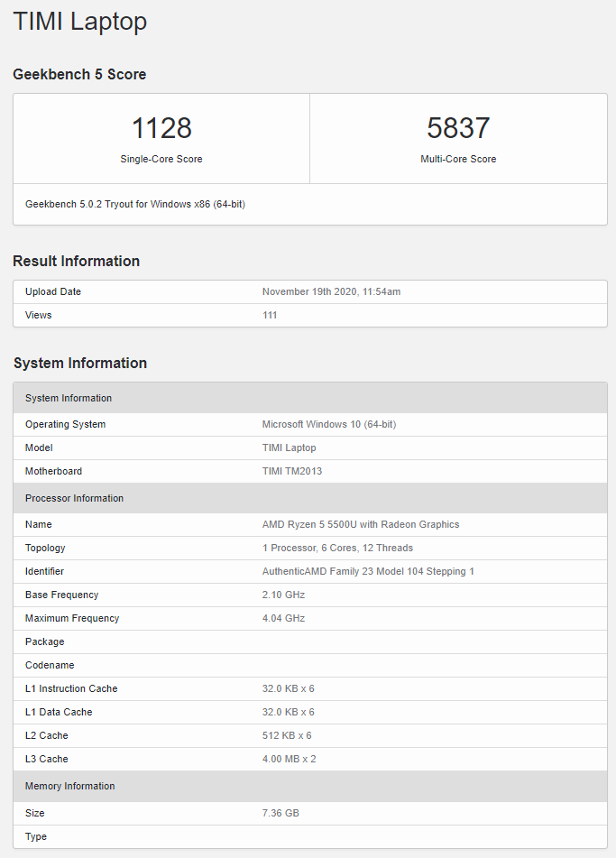Click the Microsoft Windows 10 operating system value

coord(329,424)
